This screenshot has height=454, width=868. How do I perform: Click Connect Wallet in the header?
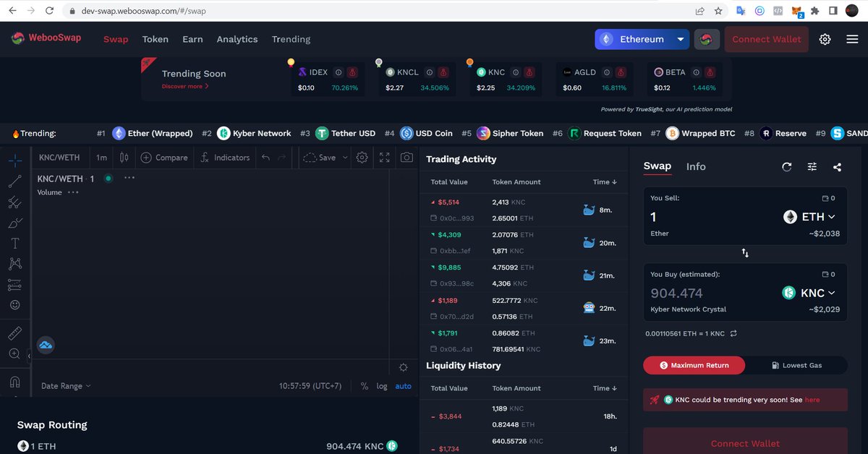click(x=767, y=39)
